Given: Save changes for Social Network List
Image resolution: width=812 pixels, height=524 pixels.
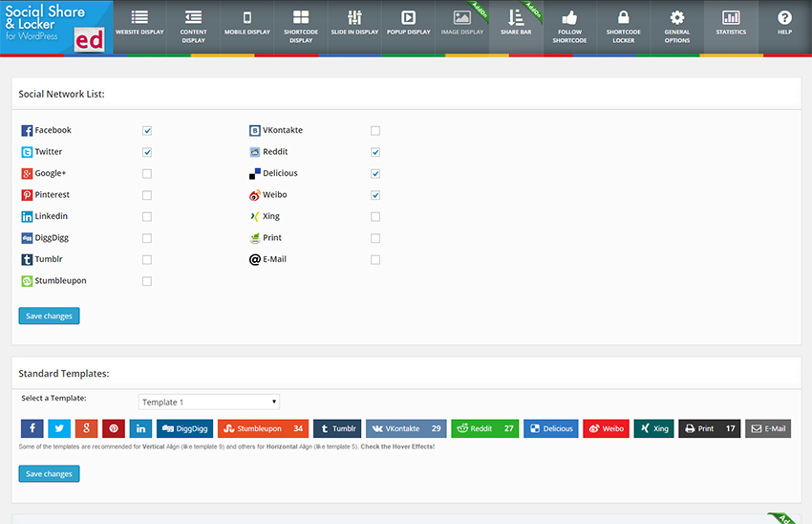Looking at the screenshot, I should pyautogui.click(x=49, y=316).
